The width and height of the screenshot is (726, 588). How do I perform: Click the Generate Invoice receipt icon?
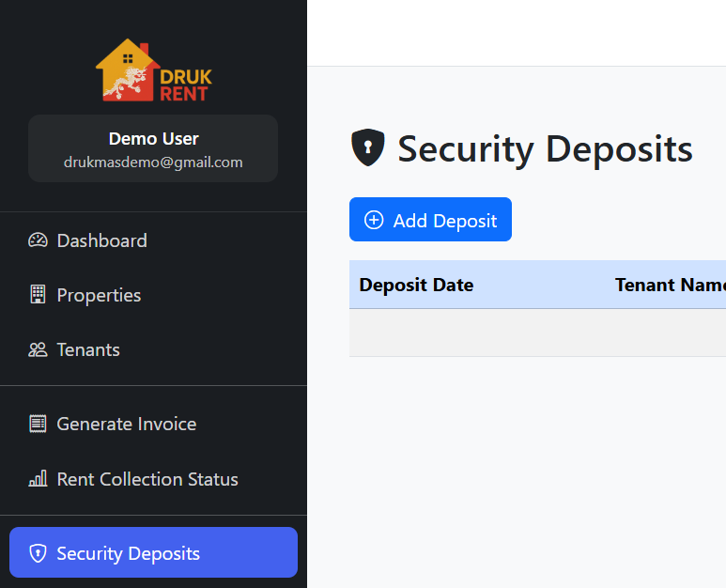point(38,424)
